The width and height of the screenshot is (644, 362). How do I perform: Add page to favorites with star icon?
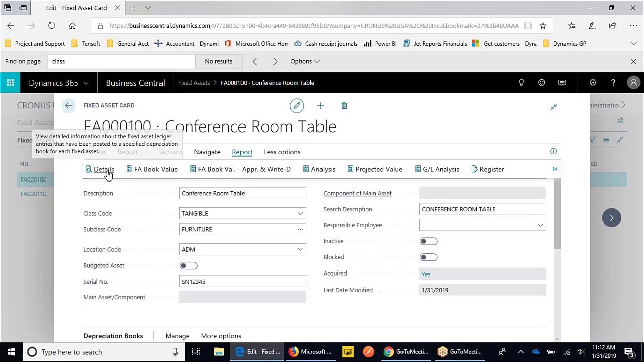(x=543, y=26)
